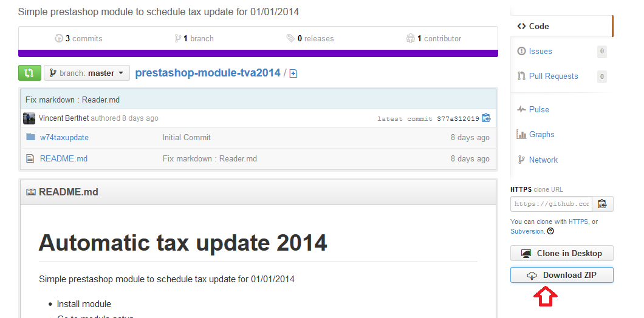
Task: Click the Issues count badge
Action: pos(601,52)
